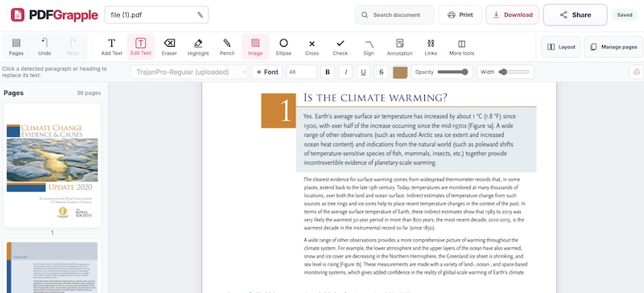Viewport: 644px width, 293px height.
Task: Toggle bold formatting
Action: tap(328, 72)
